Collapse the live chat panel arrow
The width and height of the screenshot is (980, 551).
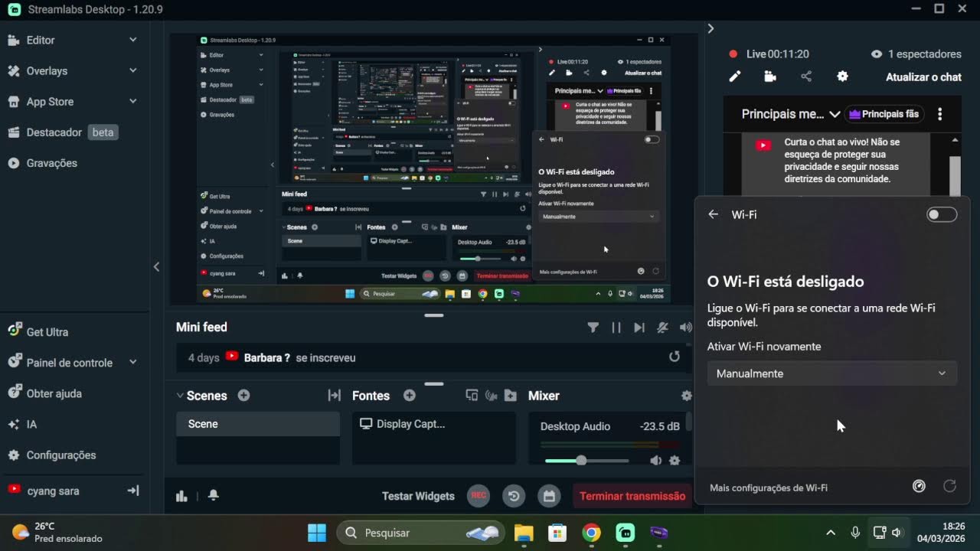pyautogui.click(x=710, y=28)
